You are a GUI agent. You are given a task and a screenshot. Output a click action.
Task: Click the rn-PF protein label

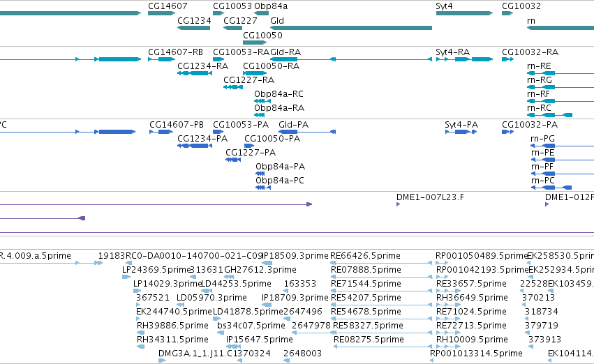click(x=542, y=167)
